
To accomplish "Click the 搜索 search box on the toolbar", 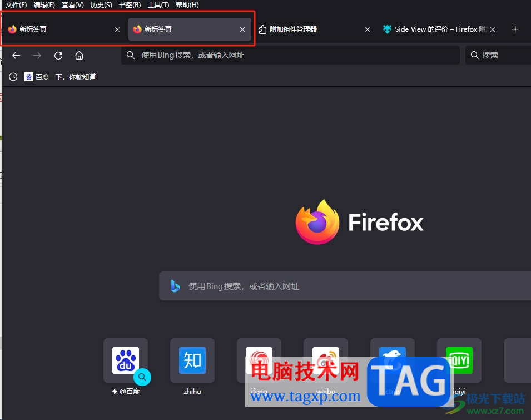I will point(498,55).
